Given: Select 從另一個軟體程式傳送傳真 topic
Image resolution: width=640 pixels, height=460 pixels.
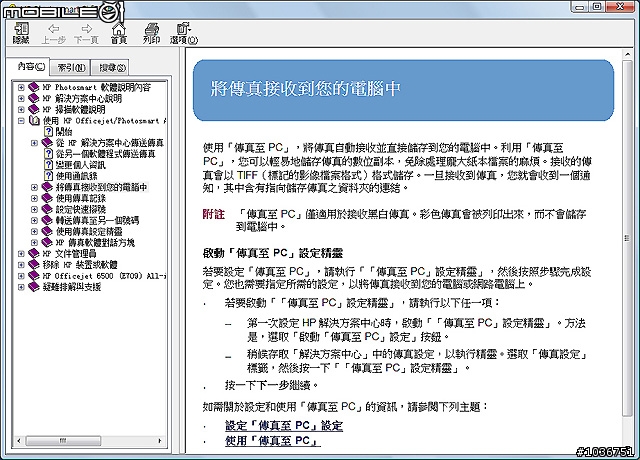Looking at the screenshot, I should coord(105,154).
